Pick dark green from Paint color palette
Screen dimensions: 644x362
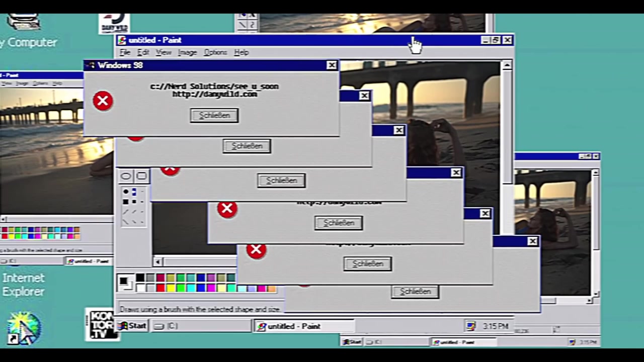(181, 278)
